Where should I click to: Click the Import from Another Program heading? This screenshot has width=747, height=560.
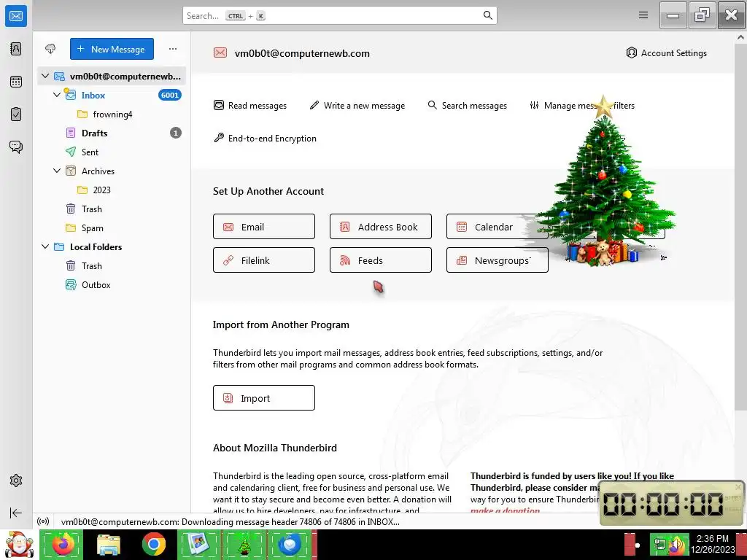[x=281, y=324]
